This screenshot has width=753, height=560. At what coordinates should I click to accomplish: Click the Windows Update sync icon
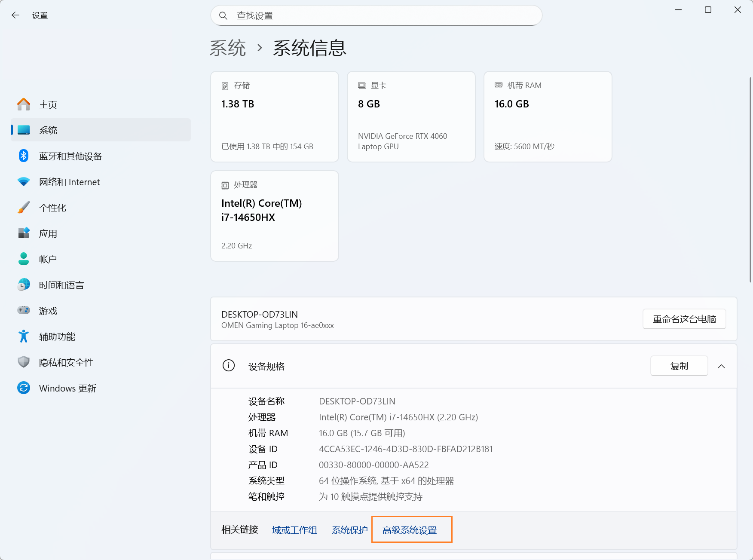[x=24, y=388]
